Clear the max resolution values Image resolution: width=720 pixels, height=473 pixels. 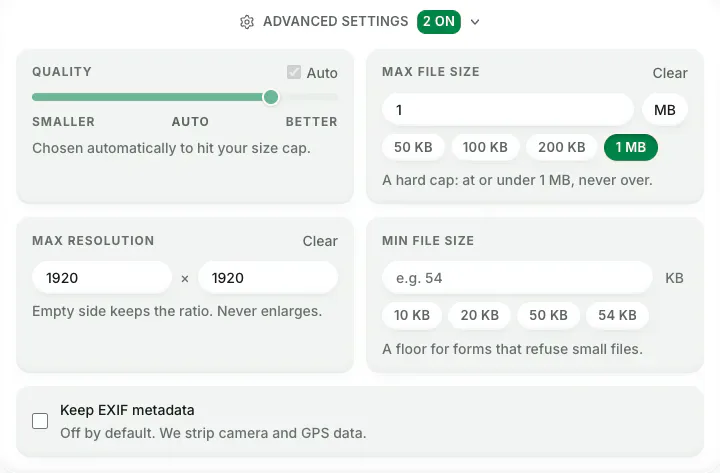pos(320,241)
